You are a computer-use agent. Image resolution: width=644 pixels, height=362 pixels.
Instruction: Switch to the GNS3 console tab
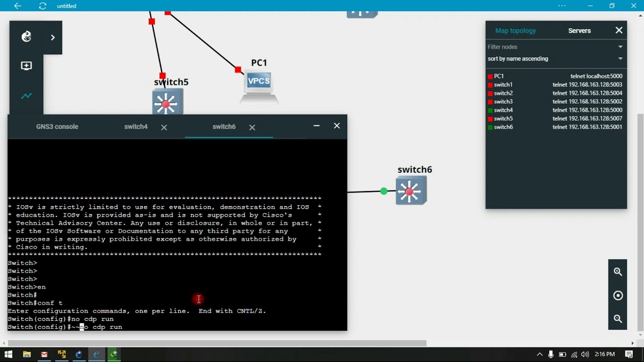coord(57,127)
